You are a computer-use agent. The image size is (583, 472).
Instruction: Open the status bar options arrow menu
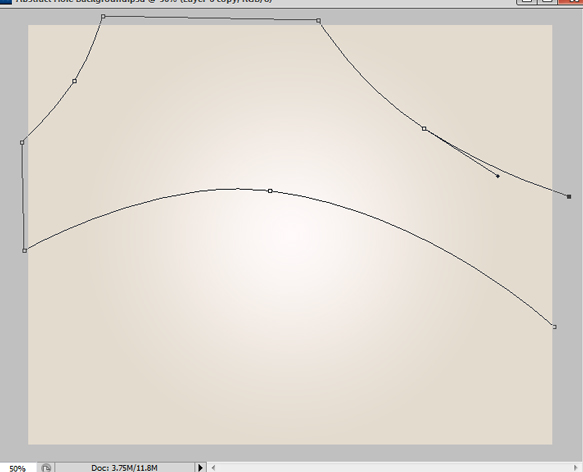200,468
